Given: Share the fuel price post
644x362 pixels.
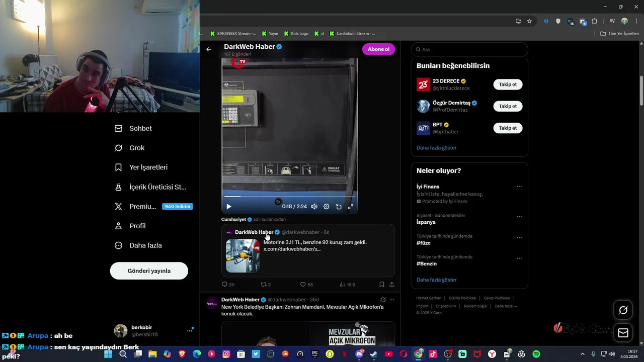Looking at the screenshot, I should pos(392,285).
